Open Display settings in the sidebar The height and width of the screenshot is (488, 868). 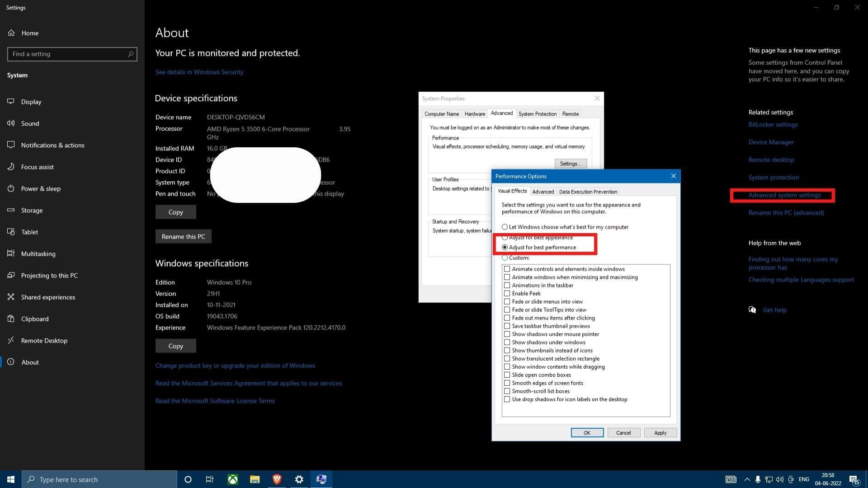[31, 102]
